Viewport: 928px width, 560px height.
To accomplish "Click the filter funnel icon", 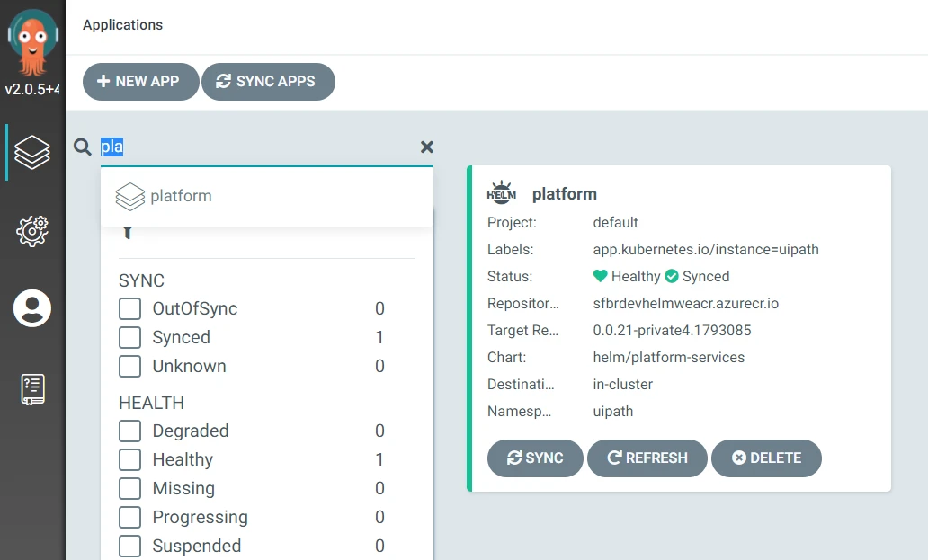I will click(x=128, y=232).
